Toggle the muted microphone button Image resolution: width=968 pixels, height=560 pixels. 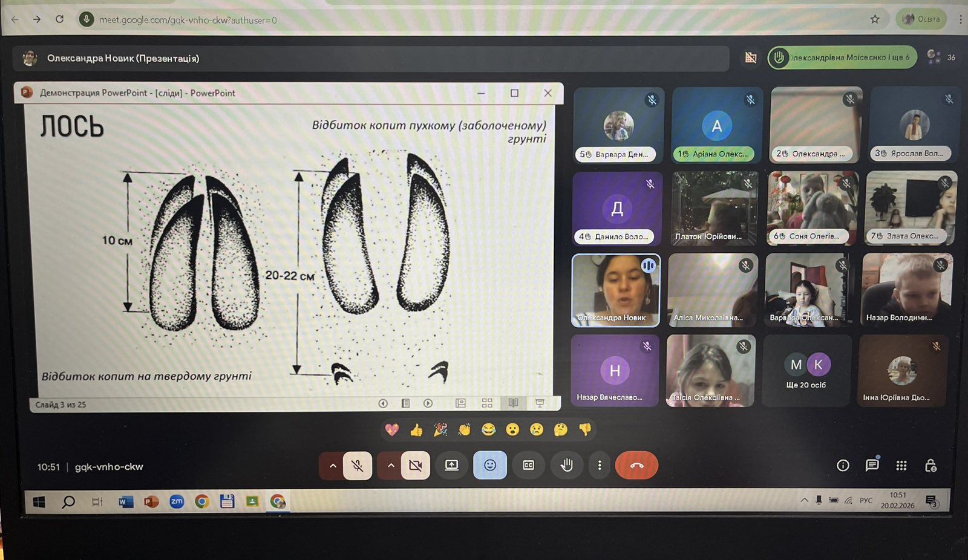[358, 466]
